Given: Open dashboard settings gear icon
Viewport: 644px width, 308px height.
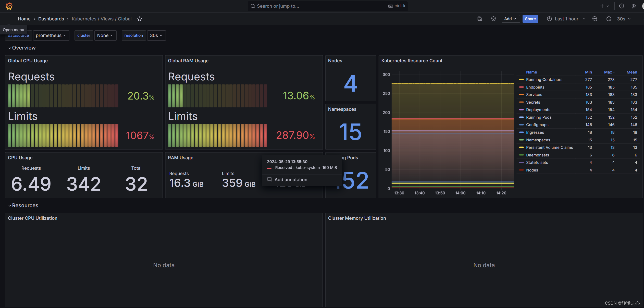Looking at the screenshot, I should [x=493, y=19].
